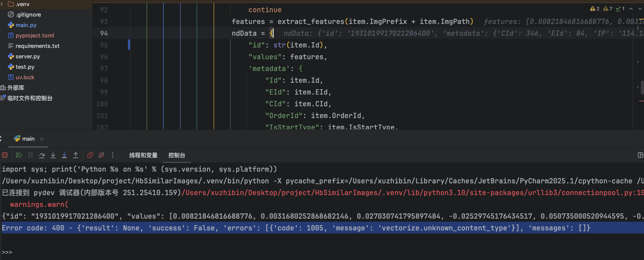Screen dimensions: 644x260
Task: Switch to 控制台 tab
Action: pos(177,155)
